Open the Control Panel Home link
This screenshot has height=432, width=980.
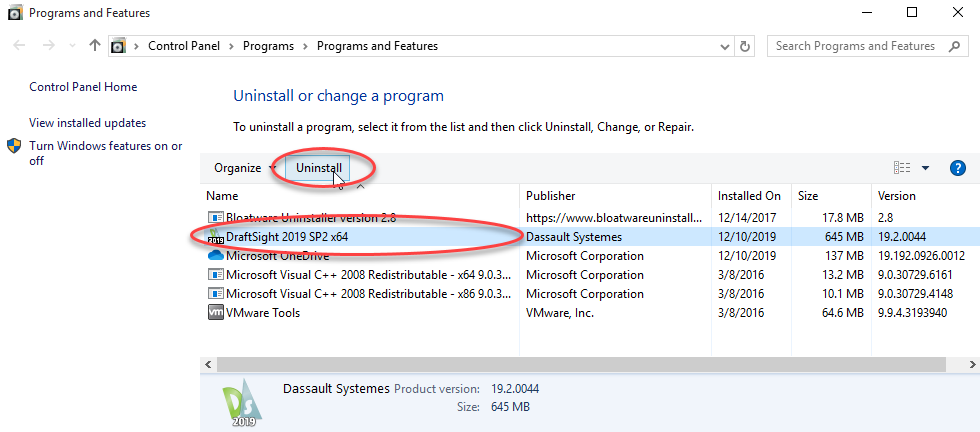[83, 87]
